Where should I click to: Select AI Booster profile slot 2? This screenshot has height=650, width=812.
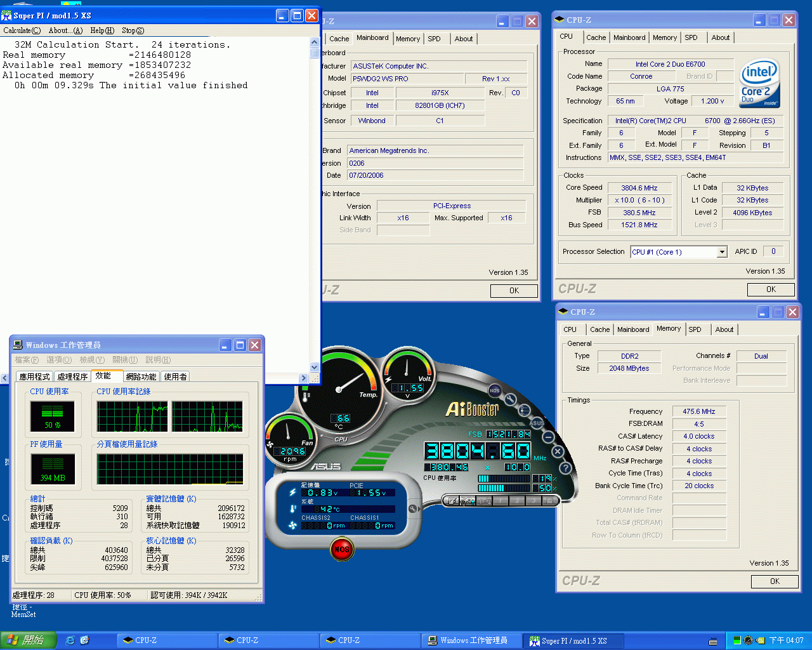point(517,501)
